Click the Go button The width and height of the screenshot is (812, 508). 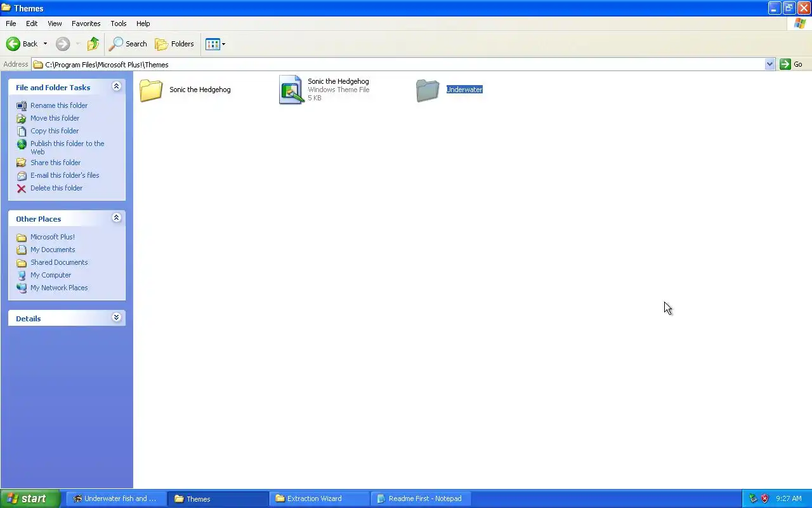pyautogui.click(x=792, y=64)
